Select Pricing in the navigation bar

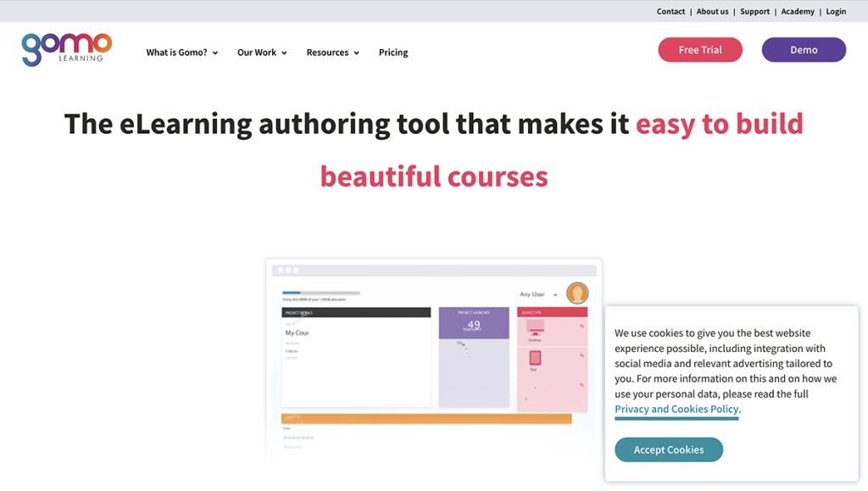click(393, 52)
